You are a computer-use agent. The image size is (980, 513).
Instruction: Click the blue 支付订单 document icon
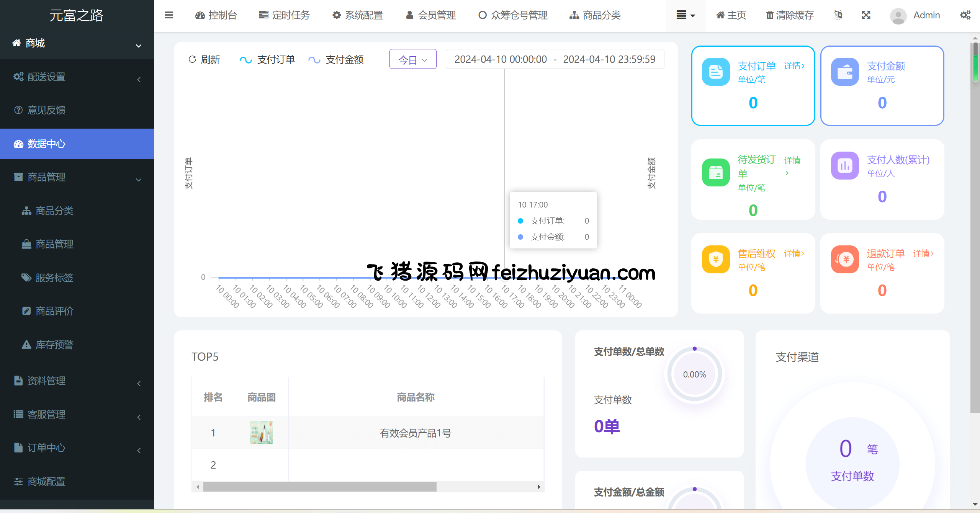pyautogui.click(x=715, y=72)
